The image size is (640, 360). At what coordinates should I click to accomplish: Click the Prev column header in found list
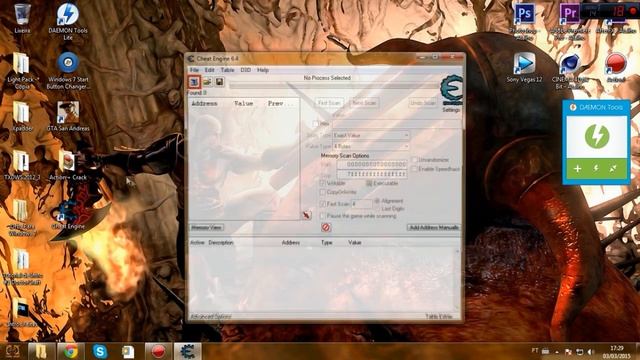pyautogui.click(x=280, y=104)
